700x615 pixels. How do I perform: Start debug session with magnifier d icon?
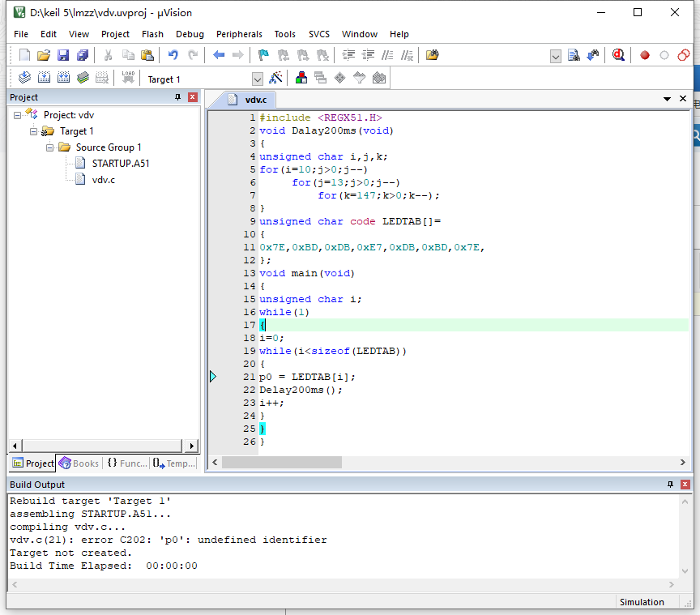[x=618, y=55]
